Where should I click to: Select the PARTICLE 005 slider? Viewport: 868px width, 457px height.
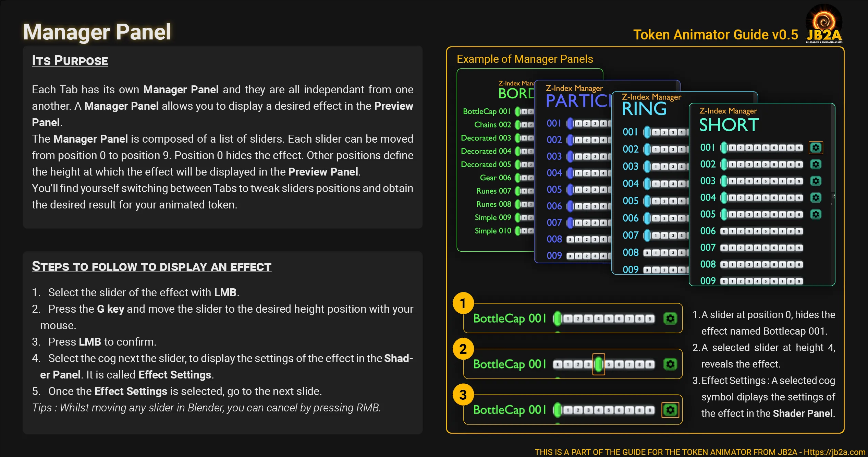click(x=589, y=190)
